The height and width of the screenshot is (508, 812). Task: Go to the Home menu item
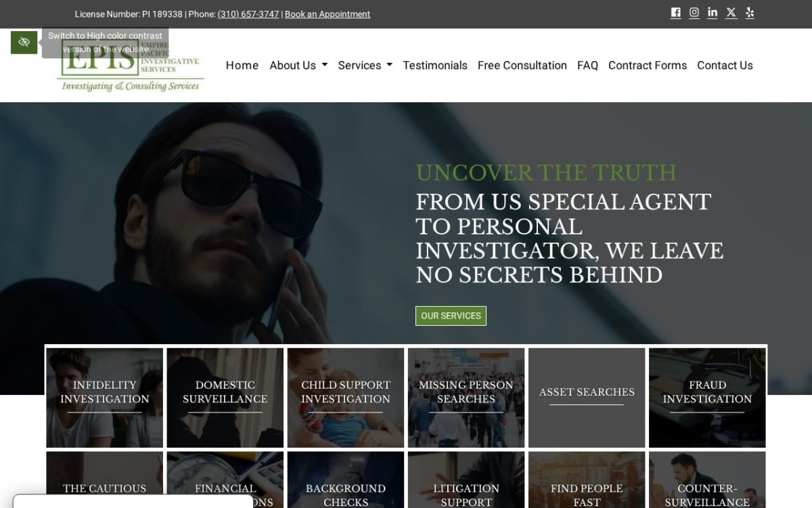coord(242,65)
